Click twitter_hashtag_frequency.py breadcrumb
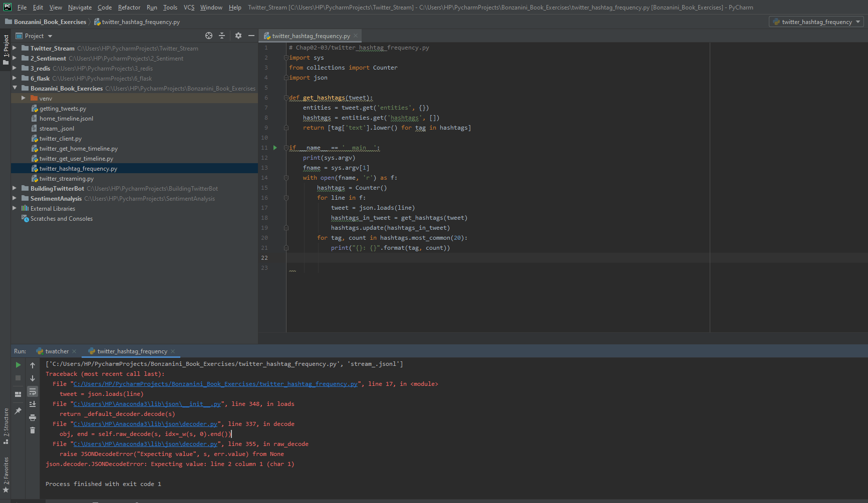This screenshot has height=503, width=868. click(137, 22)
